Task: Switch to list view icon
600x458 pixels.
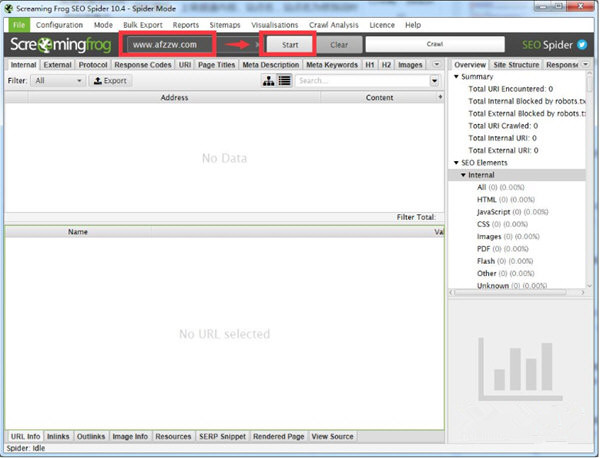Action: click(284, 80)
